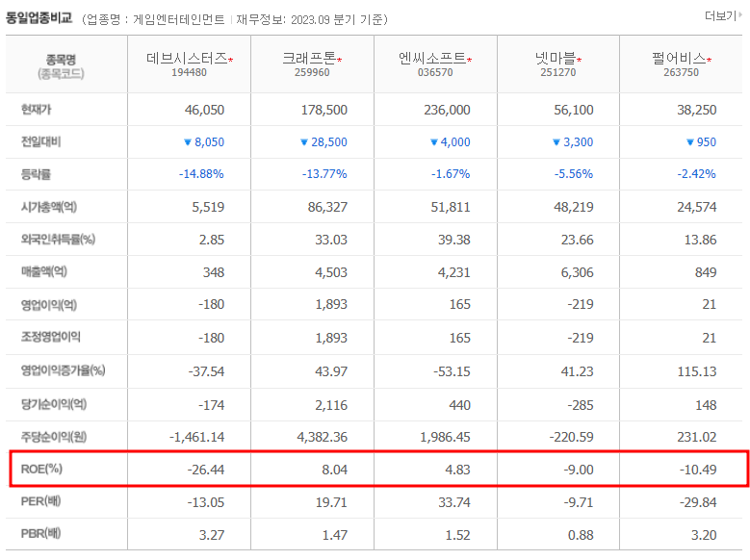Image resolution: width=750 pixels, height=560 pixels.
Task: Click the 조정영업이익 row label
Action: click(x=51, y=337)
